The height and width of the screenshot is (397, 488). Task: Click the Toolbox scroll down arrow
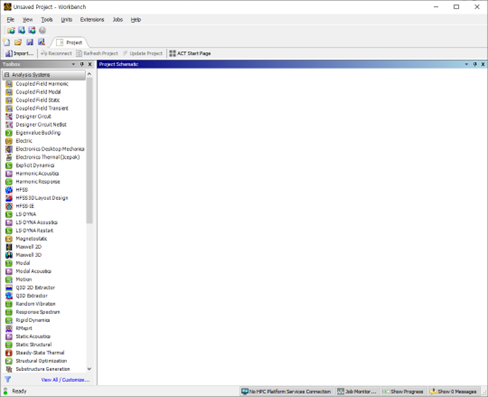pos(89,369)
